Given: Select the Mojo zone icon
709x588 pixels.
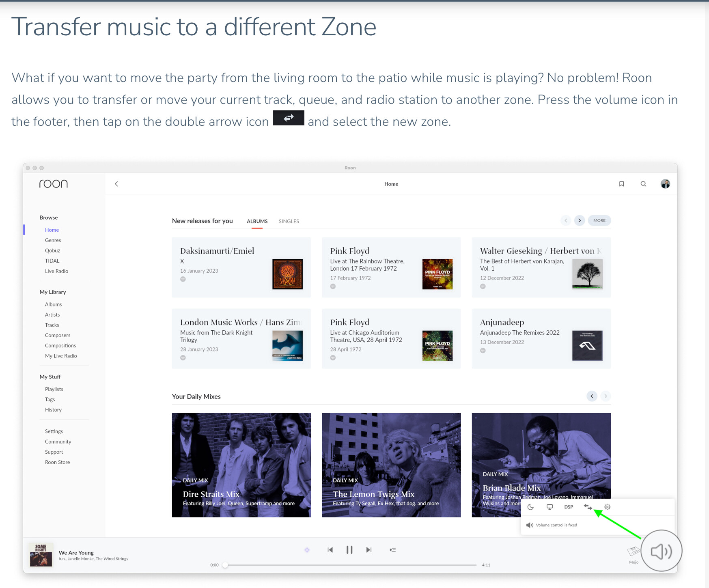Looking at the screenshot, I should 634,551.
